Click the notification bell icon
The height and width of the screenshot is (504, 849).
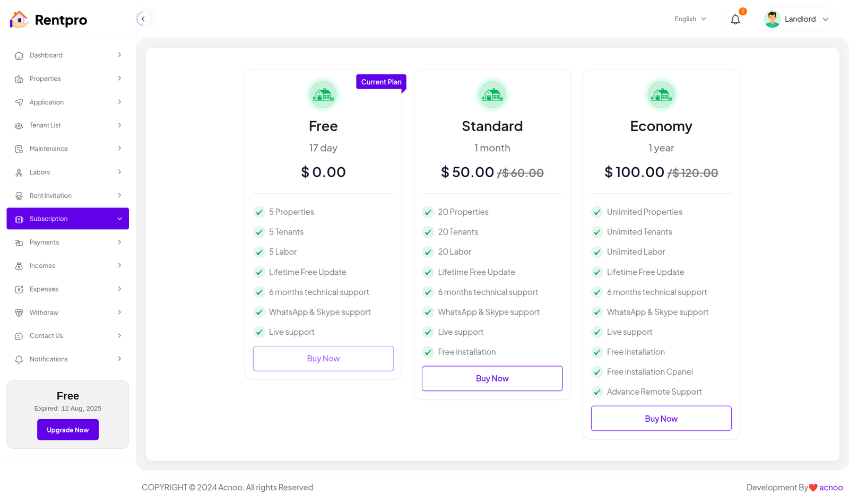735,20
